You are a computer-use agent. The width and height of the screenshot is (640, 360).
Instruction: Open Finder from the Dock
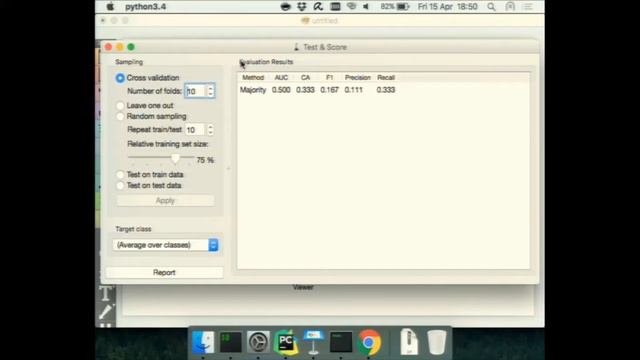[203, 342]
